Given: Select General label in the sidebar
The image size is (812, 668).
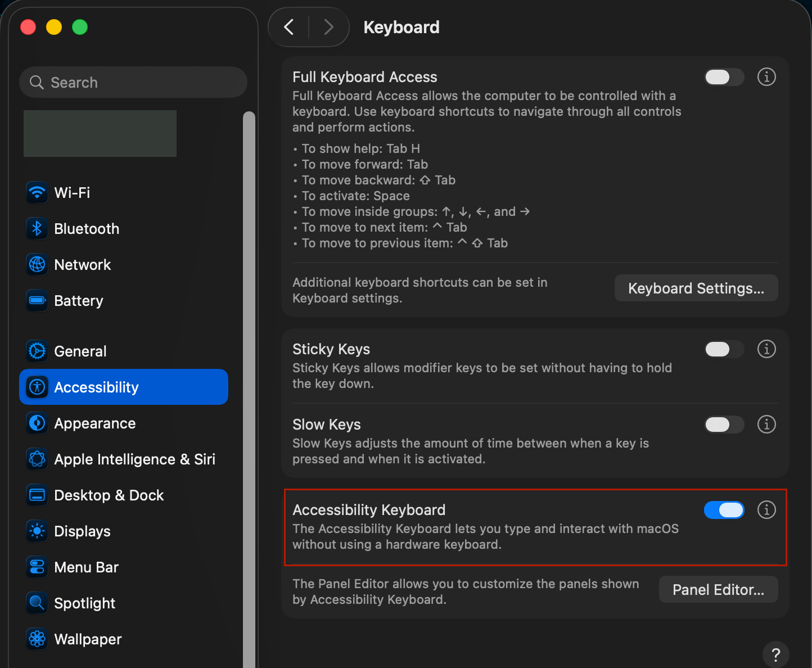Looking at the screenshot, I should (80, 351).
